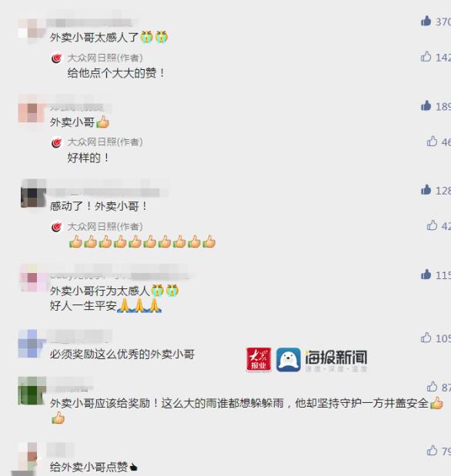451x476 pixels.
Task: Like the author reply '好样的！'
Action: (432, 141)
